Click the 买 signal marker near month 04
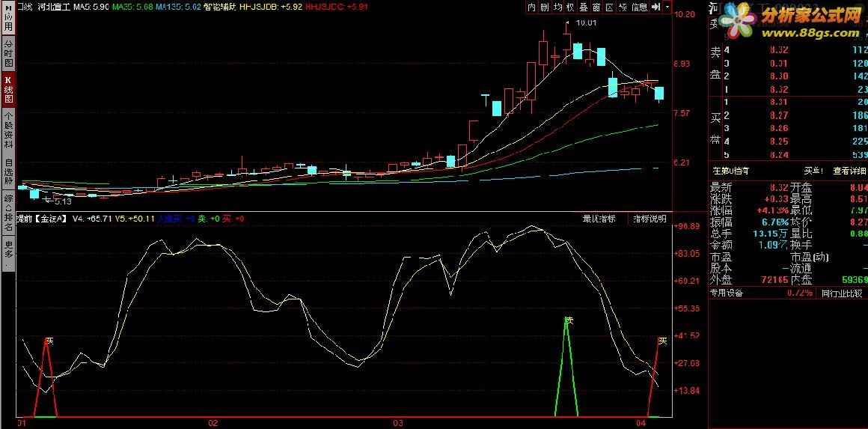The height and width of the screenshot is (429, 868). [x=663, y=341]
